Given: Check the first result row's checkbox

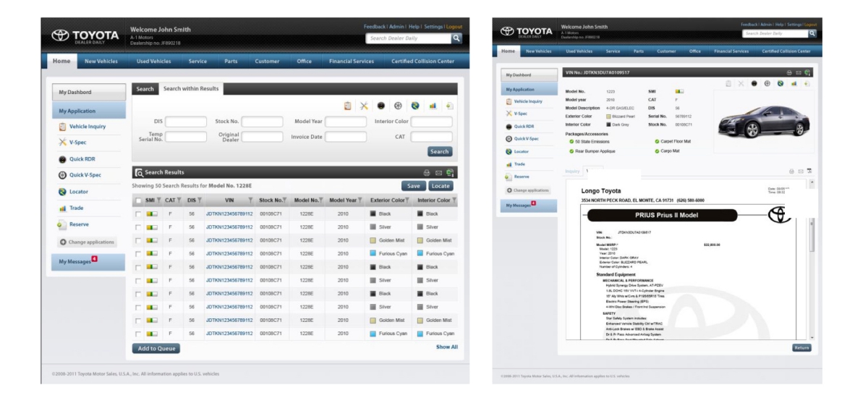Looking at the screenshot, I should (x=138, y=214).
